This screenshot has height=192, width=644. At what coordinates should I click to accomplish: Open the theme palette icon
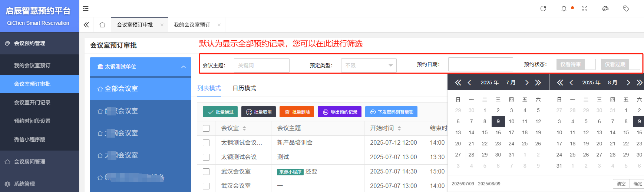tap(605, 9)
